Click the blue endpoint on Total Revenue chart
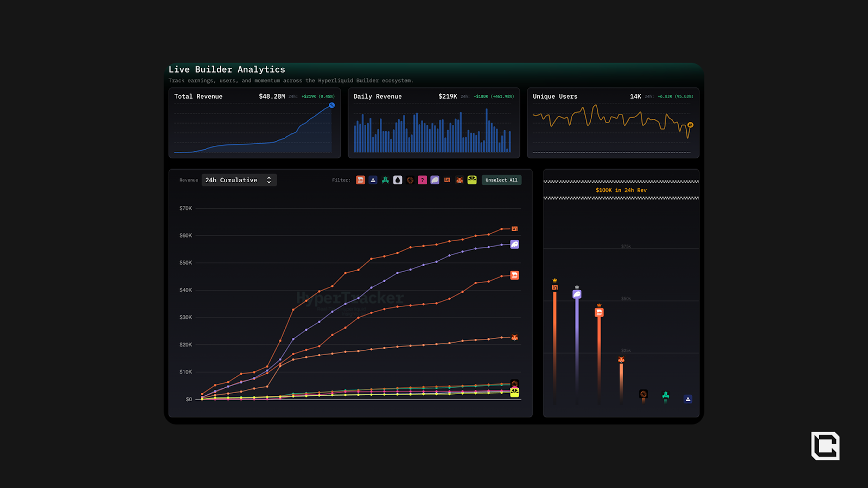 [x=331, y=105]
